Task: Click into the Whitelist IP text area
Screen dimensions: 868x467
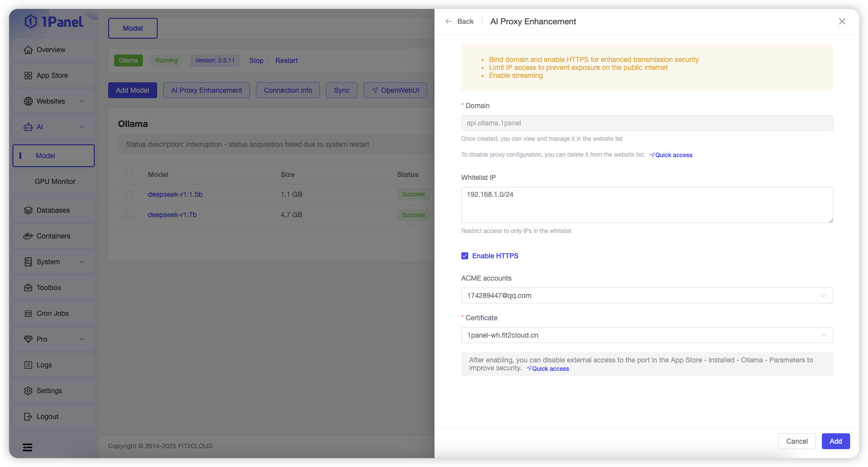Action: coord(647,205)
